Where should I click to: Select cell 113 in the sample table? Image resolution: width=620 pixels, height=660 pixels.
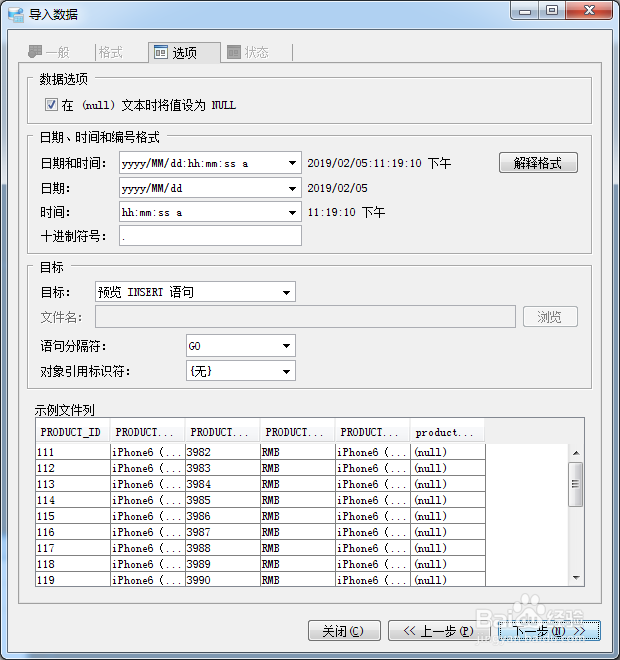[73, 484]
